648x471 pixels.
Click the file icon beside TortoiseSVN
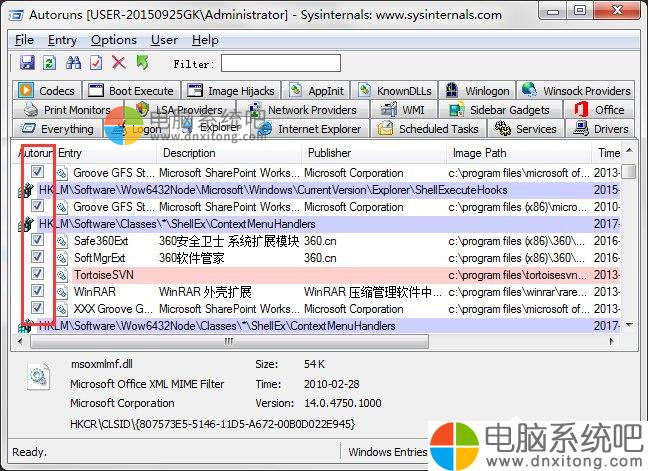pyautogui.click(x=62, y=275)
